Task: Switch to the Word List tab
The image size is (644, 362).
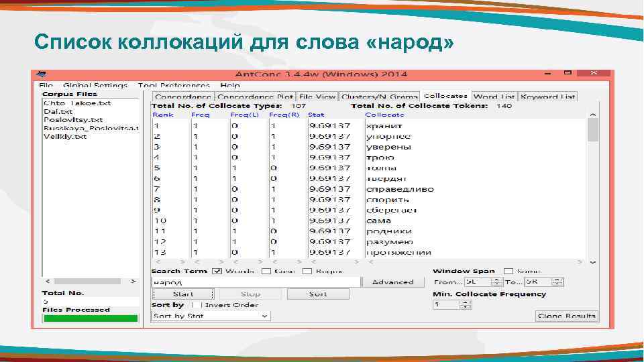Action: (494, 97)
